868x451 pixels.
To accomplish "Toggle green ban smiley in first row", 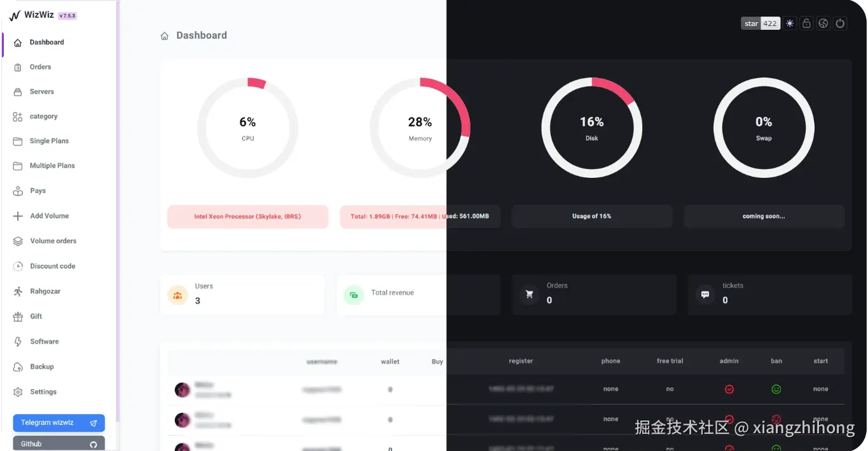I will point(776,389).
